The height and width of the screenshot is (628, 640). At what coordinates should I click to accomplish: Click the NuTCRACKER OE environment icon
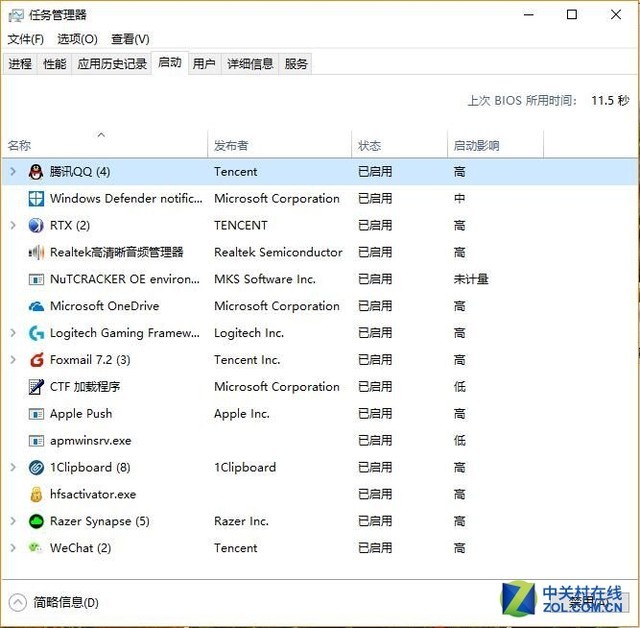coord(36,280)
